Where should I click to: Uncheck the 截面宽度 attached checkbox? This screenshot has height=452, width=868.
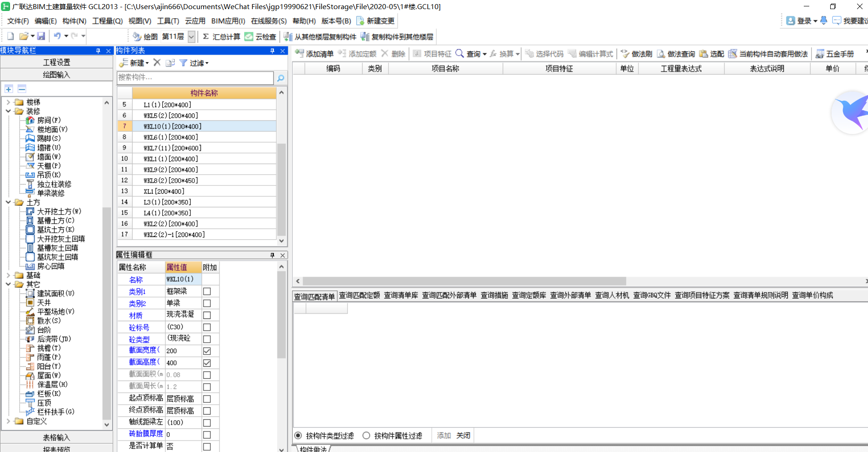tap(207, 351)
